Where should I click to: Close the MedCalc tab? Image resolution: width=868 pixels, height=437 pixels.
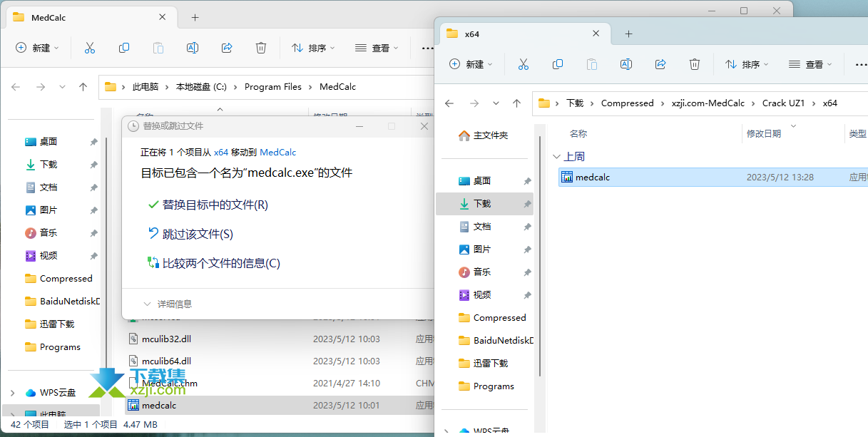(x=163, y=17)
